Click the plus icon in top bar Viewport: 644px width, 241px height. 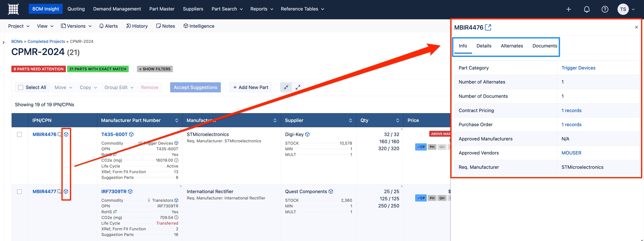click(568, 9)
